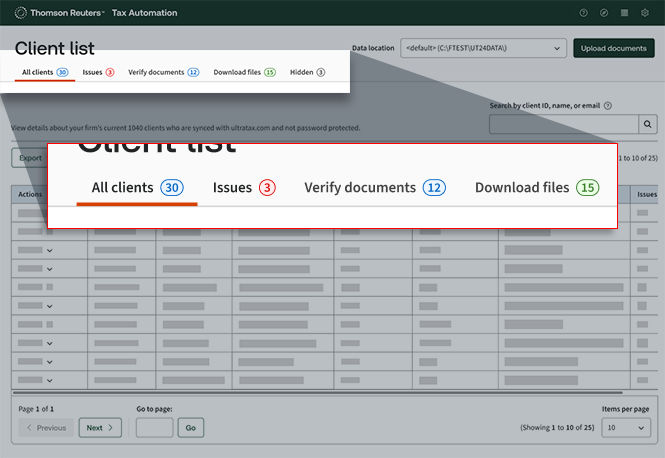
Task: Click the Upload documents button
Action: click(x=614, y=48)
